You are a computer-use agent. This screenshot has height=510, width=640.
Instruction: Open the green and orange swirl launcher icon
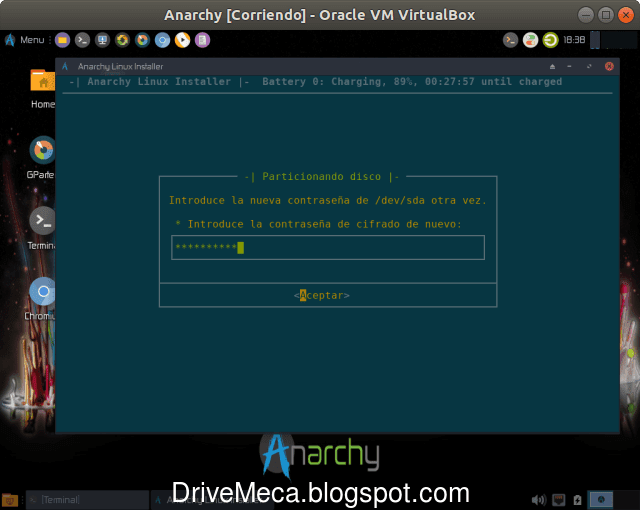coord(122,40)
